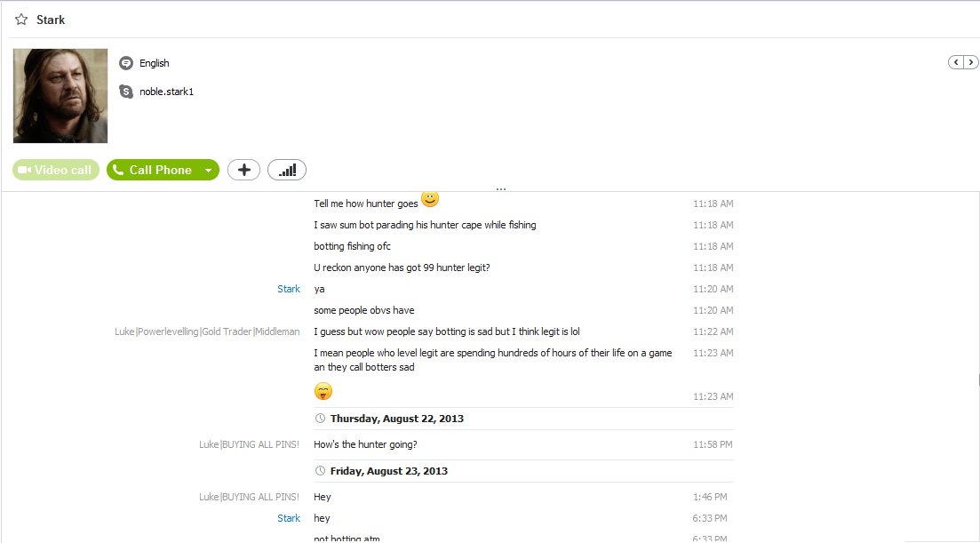The height and width of the screenshot is (543, 980).
Task: Click the English language label
Action: point(155,63)
